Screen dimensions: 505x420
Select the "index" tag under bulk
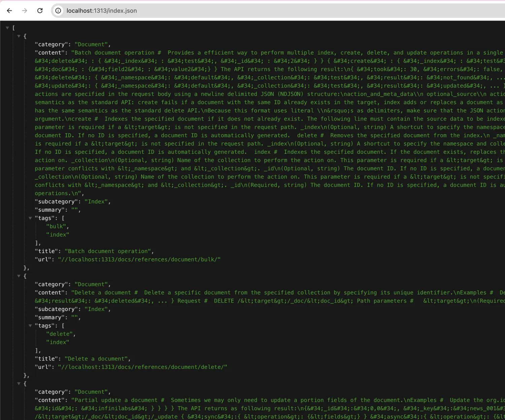pyautogui.click(x=58, y=235)
